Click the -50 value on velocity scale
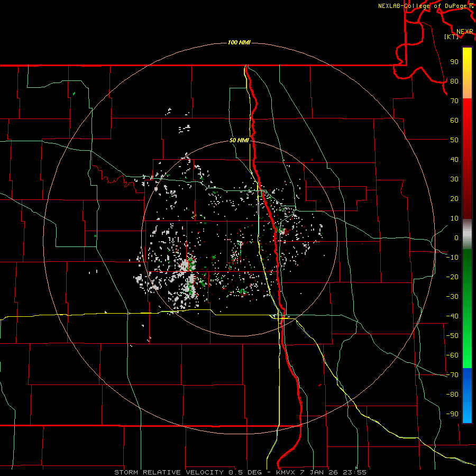476x476 pixels. pyautogui.click(x=452, y=336)
